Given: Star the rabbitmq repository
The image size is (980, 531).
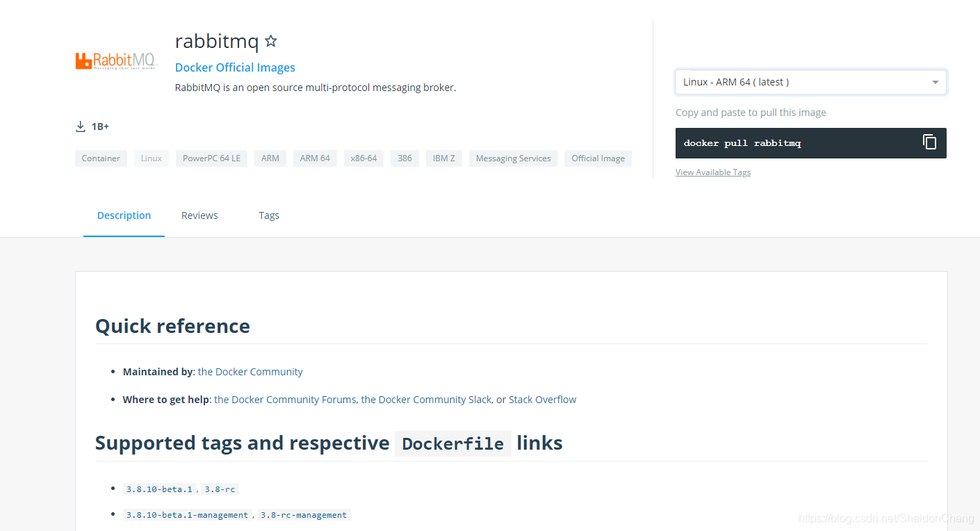Looking at the screenshot, I should click(271, 41).
